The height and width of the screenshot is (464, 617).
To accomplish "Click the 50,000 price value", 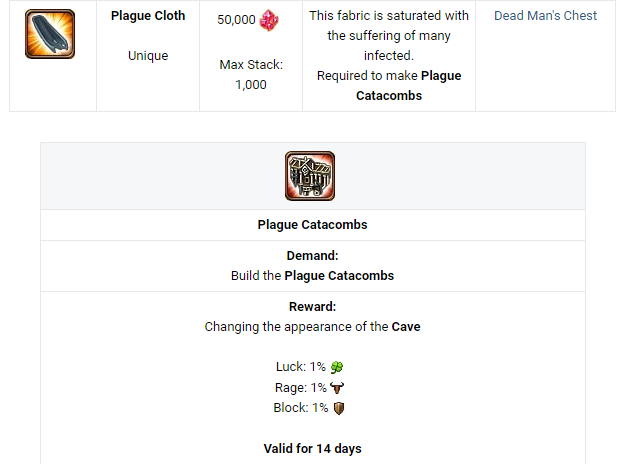I will (x=236, y=19).
